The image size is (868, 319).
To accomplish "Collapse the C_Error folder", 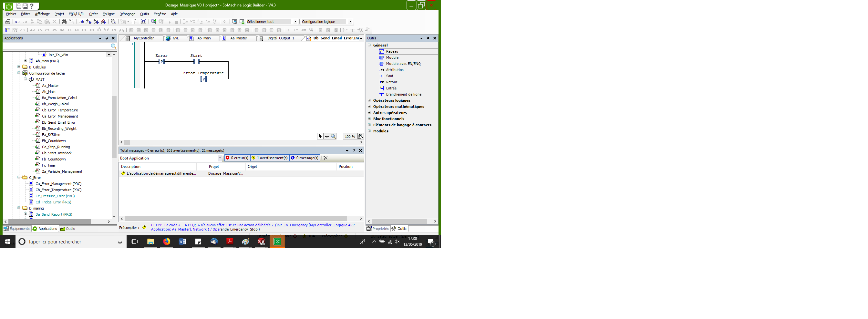I will point(19,177).
